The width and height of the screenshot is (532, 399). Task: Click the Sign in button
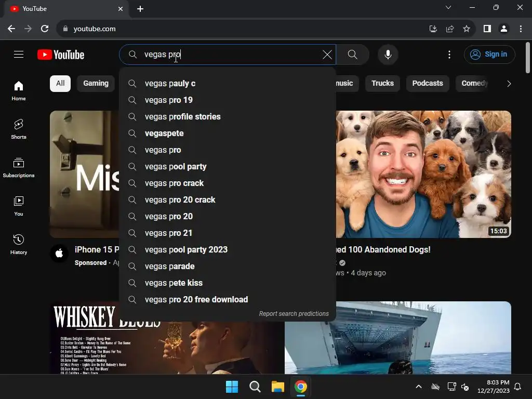coord(489,54)
